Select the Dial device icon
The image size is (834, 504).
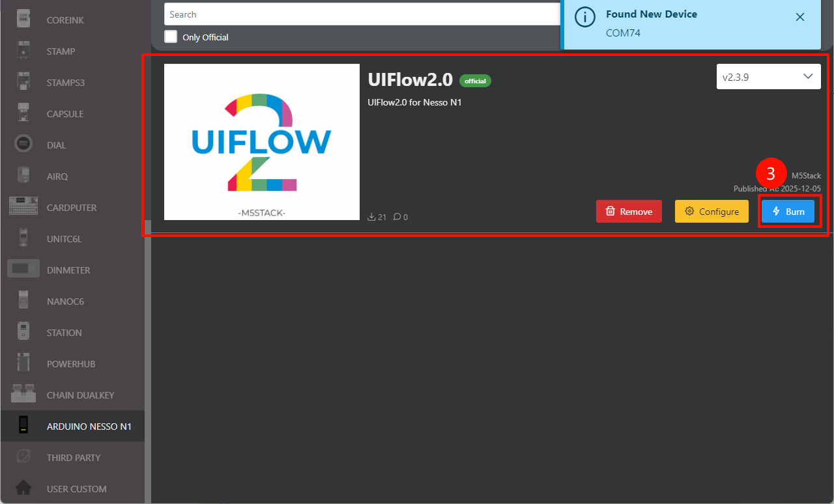23,145
